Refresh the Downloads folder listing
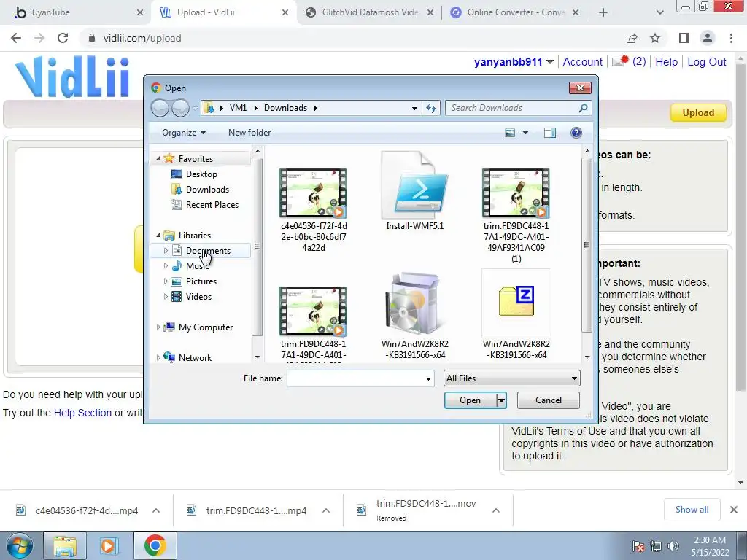This screenshot has height=560, width=747. click(x=431, y=108)
